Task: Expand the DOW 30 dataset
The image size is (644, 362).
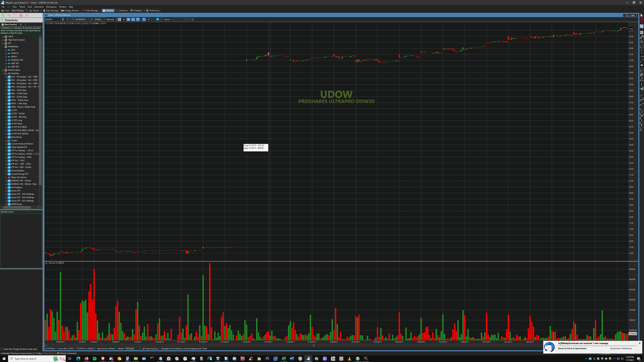Action: (6, 53)
